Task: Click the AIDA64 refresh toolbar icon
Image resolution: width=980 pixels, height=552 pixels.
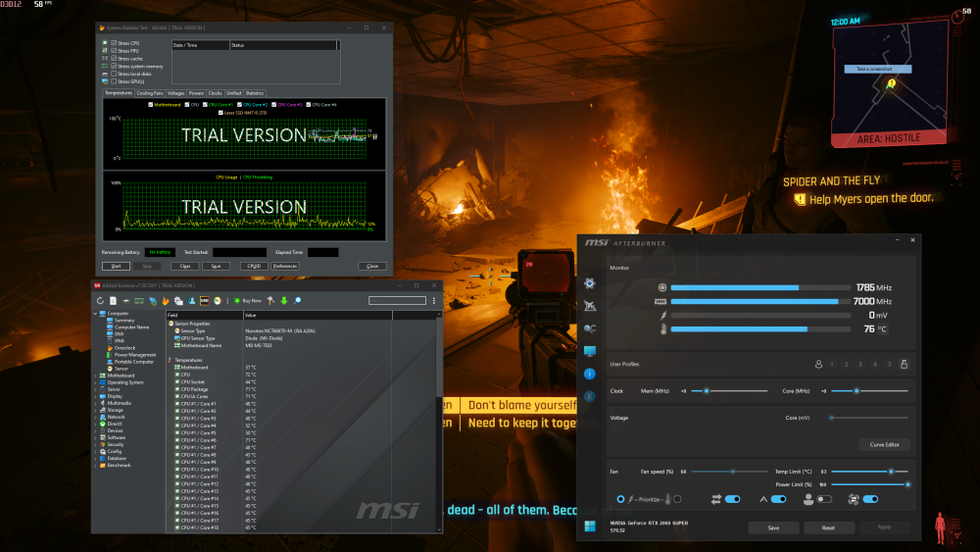Action: pos(100,300)
